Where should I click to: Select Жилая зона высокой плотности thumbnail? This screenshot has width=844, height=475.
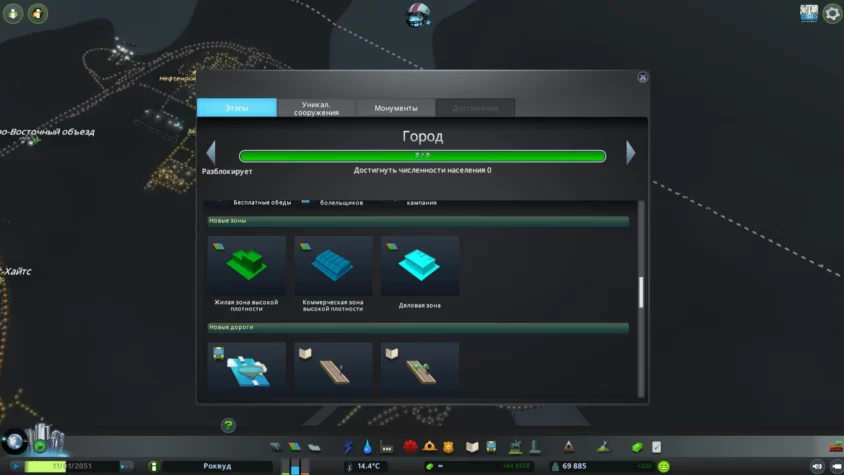pos(247,266)
